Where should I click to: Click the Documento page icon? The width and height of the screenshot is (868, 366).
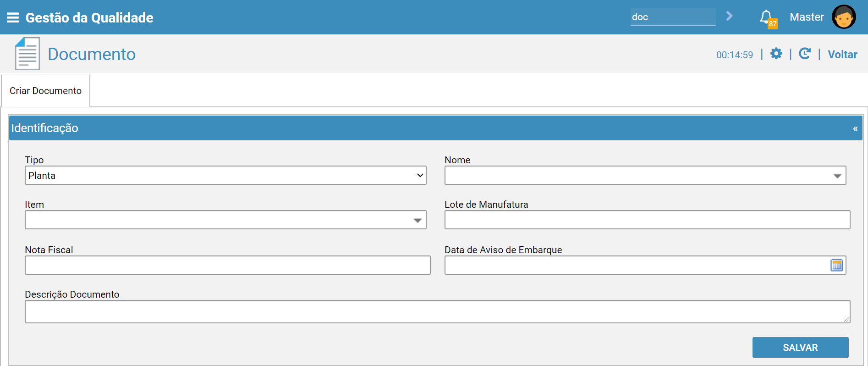tap(27, 54)
